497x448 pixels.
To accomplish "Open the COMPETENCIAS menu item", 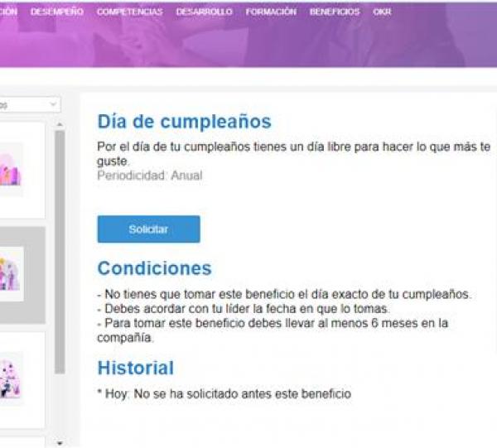I will (130, 12).
